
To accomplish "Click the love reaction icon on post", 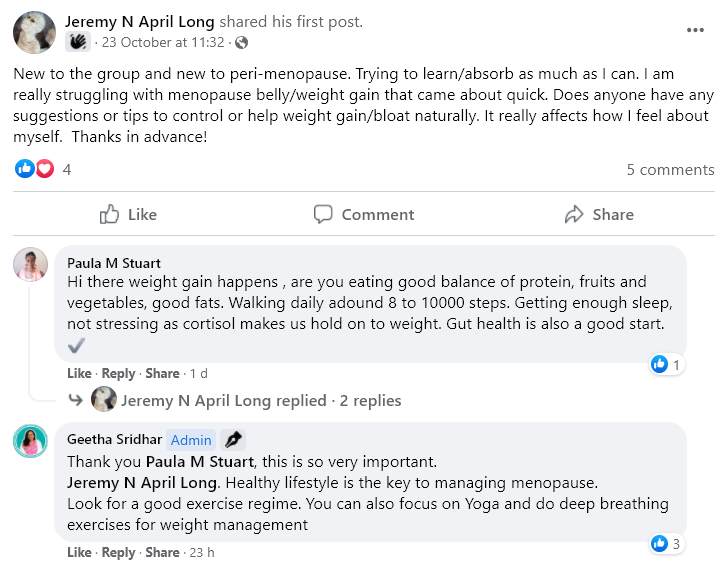I will (44, 169).
